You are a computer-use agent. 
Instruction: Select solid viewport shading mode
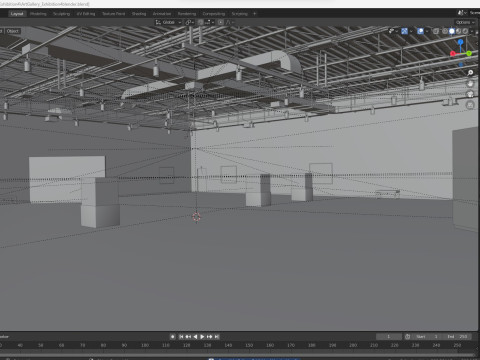[452, 31]
